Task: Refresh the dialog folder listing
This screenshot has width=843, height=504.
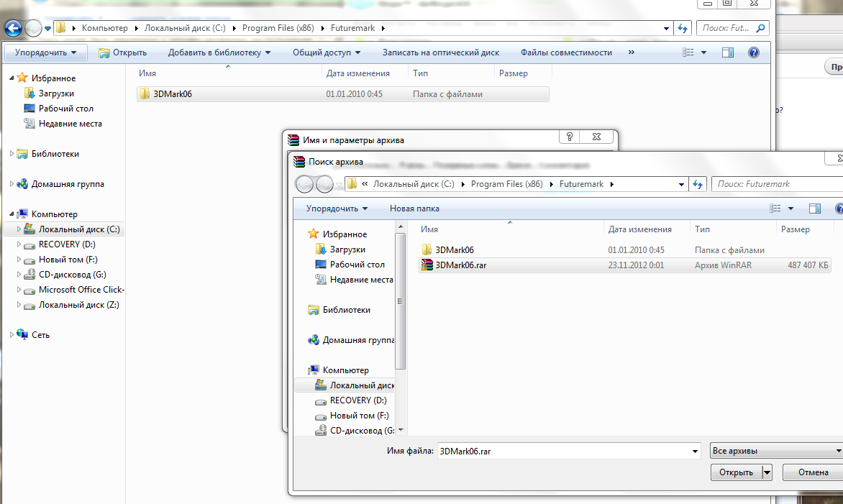Action: [698, 184]
